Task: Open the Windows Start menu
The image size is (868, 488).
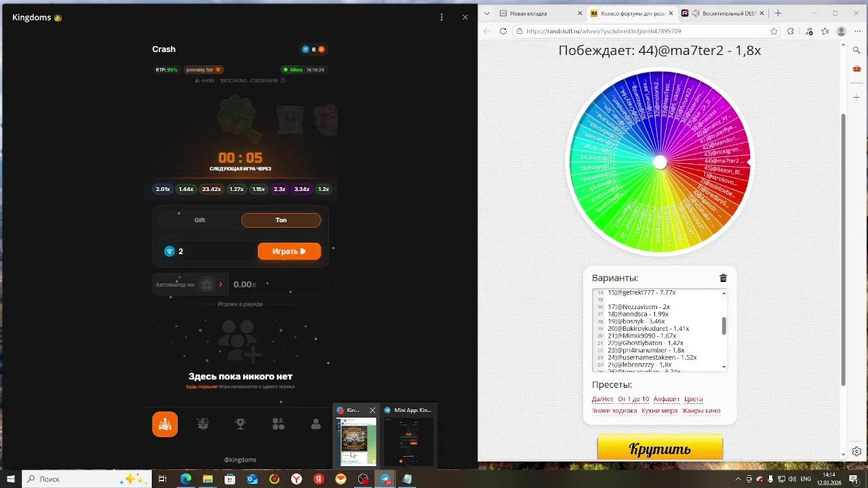Action: coord(11,479)
